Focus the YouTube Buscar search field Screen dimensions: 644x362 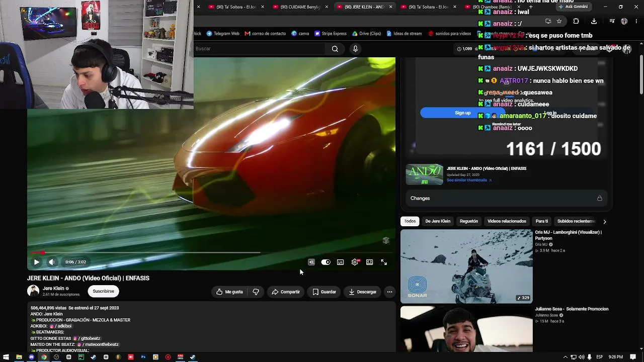[259, 49]
